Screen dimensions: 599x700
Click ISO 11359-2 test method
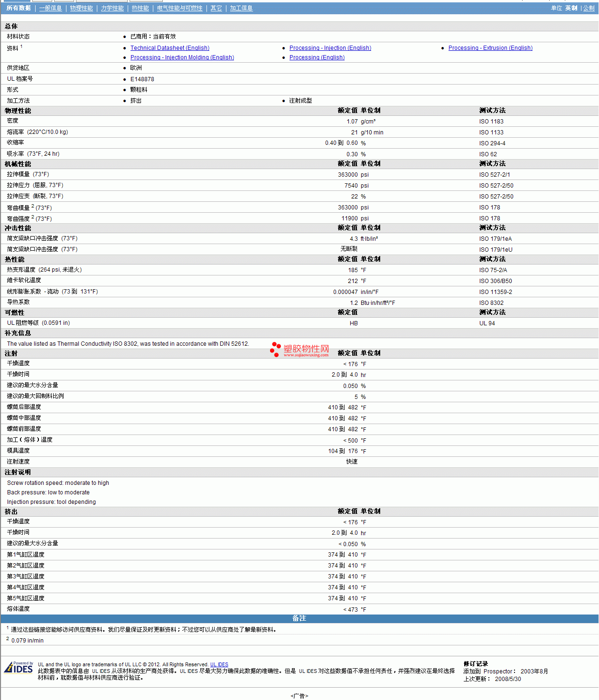pos(496,292)
